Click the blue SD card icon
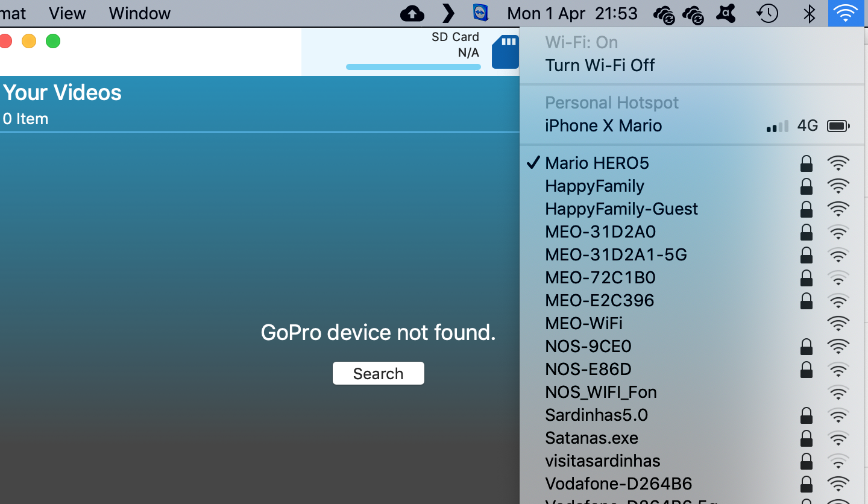 pyautogui.click(x=505, y=51)
